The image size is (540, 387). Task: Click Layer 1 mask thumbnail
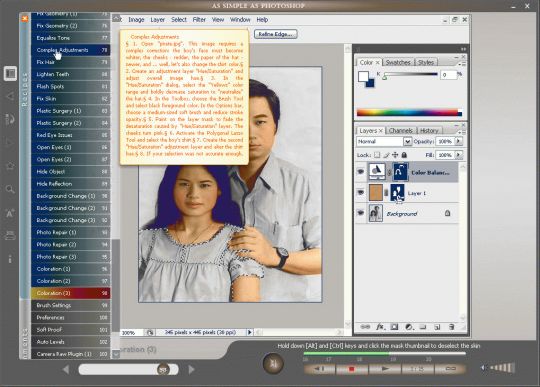(x=397, y=193)
